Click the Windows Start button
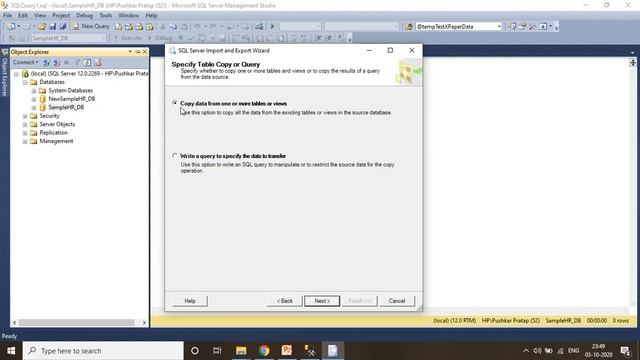The width and height of the screenshot is (640, 360). [x=11, y=350]
